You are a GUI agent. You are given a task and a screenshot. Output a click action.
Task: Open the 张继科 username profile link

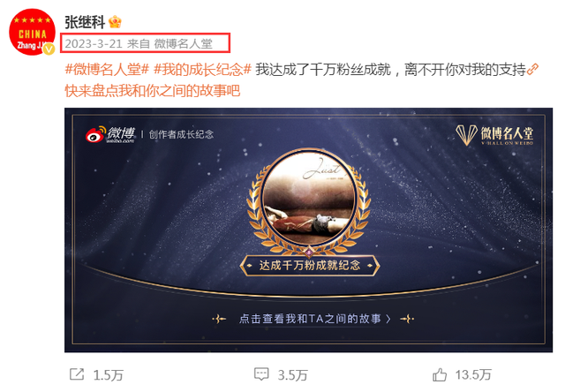(x=85, y=22)
